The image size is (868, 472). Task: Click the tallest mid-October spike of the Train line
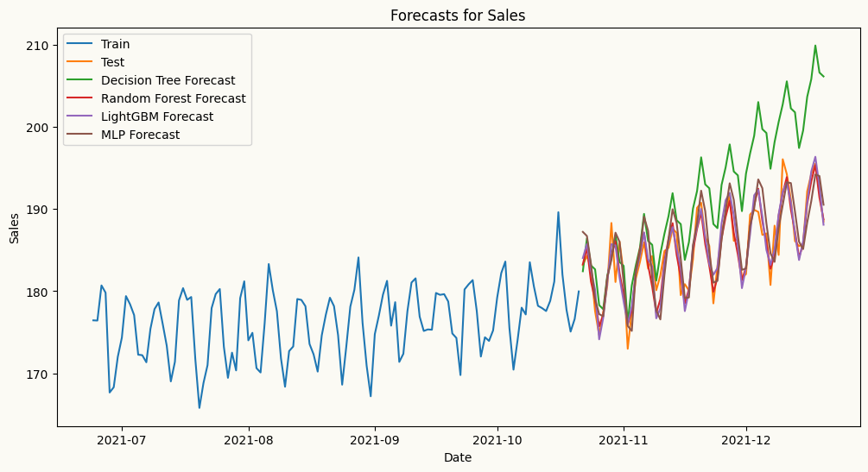[558, 212]
